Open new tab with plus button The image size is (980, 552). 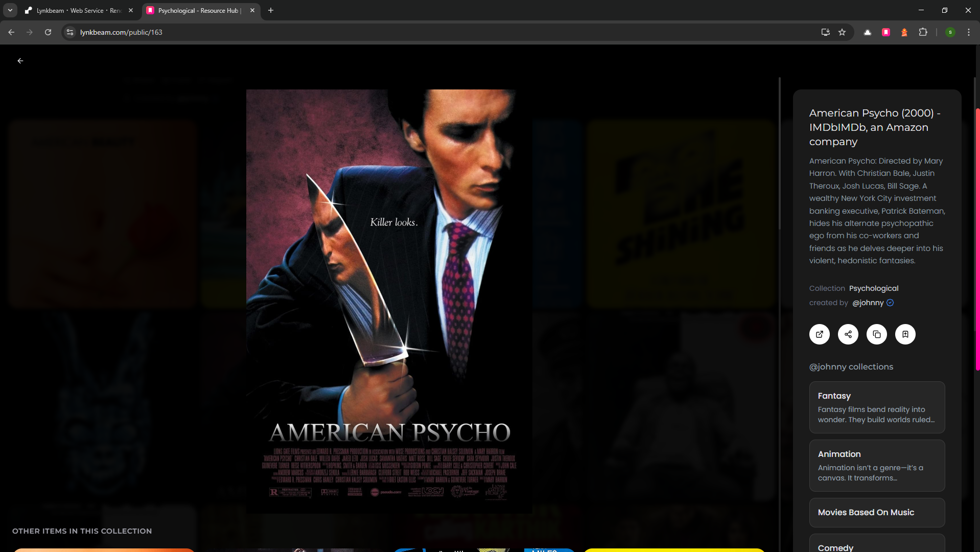pos(271,10)
